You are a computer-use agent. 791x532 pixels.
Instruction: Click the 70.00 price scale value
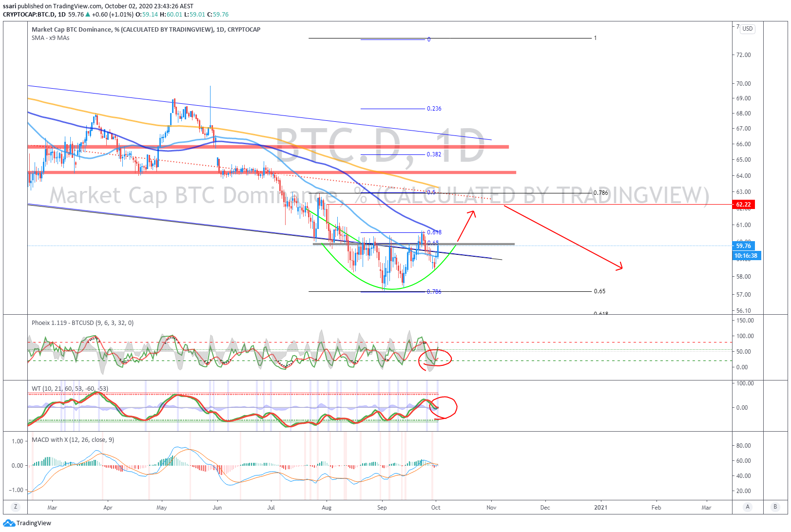pyautogui.click(x=743, y=84)
